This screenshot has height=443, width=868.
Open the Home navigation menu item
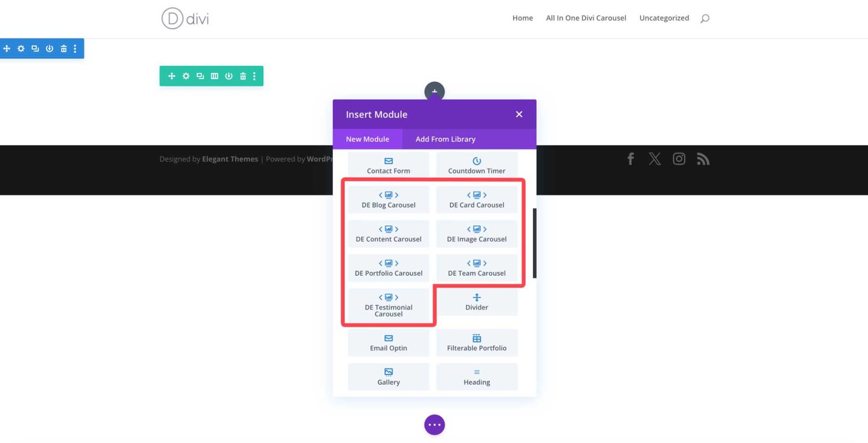coord(522,18)
